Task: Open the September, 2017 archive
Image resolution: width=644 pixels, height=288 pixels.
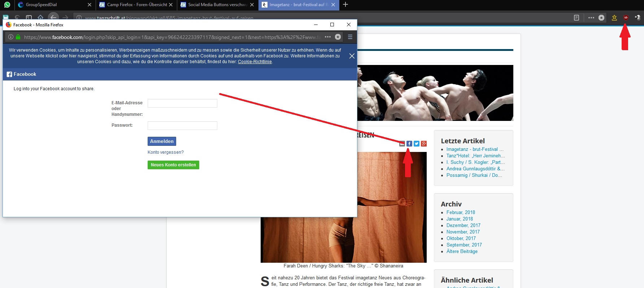Action: click(464, 245)
